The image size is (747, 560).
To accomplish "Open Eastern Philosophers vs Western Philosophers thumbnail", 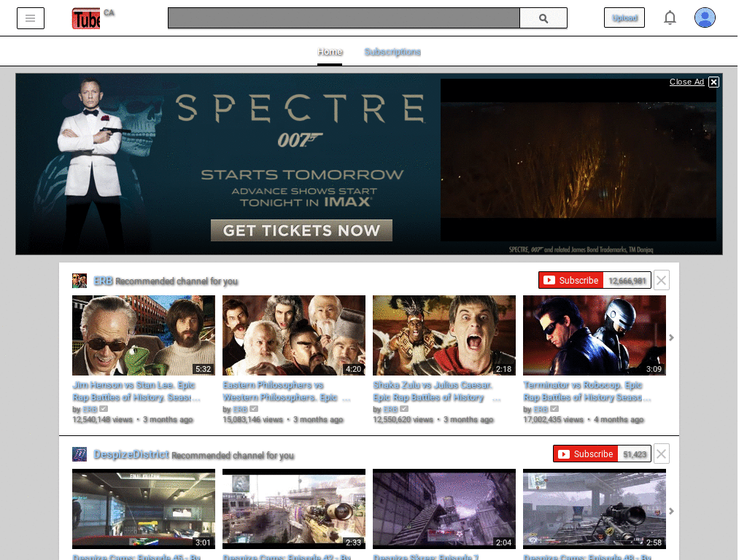I will [x=294, y=335].
